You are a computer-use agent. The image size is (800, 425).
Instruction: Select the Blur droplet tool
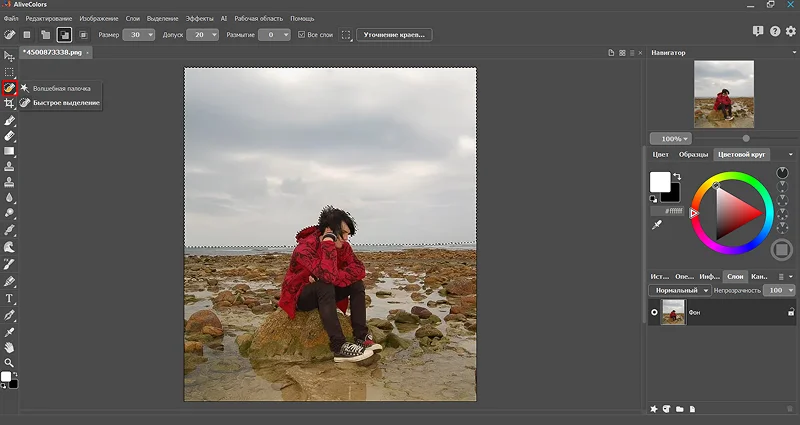9,197
